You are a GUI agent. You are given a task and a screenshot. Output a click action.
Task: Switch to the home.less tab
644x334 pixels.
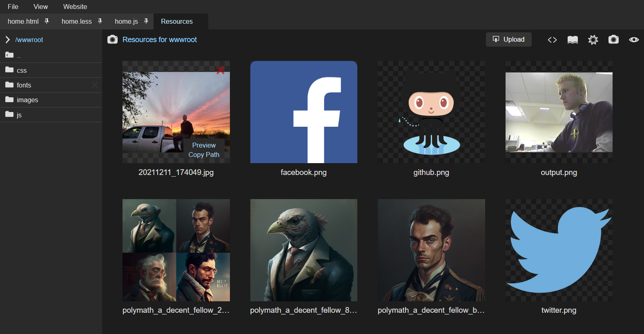[77, 21]
